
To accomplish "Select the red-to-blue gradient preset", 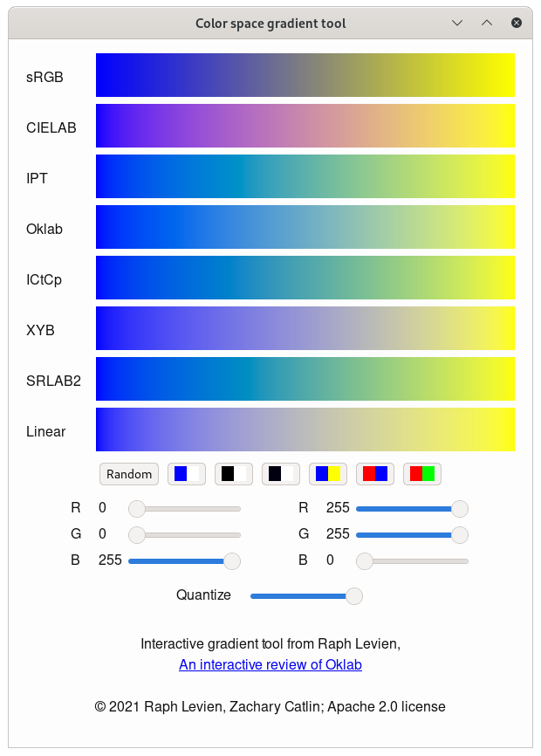I will tap(373, 474).
